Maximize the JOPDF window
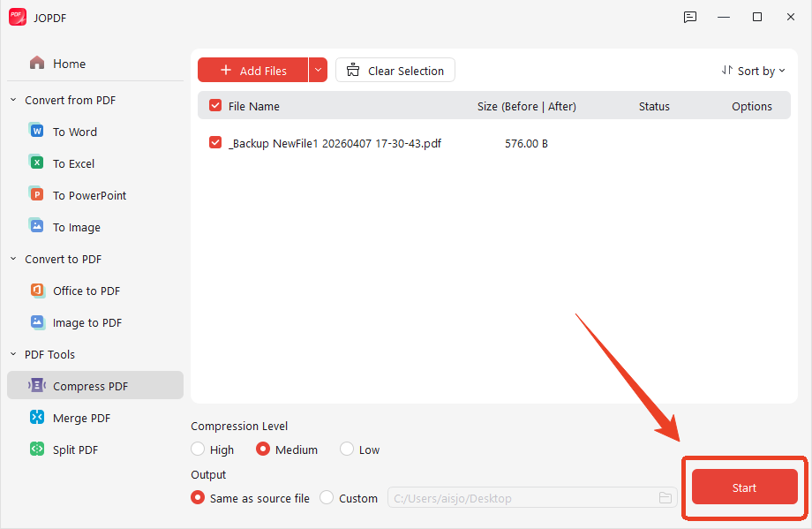 pos(757,17)
